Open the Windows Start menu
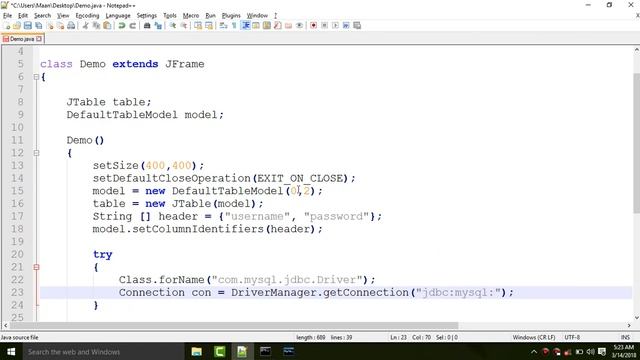This screenshot has width=640, height=360. 11,351
